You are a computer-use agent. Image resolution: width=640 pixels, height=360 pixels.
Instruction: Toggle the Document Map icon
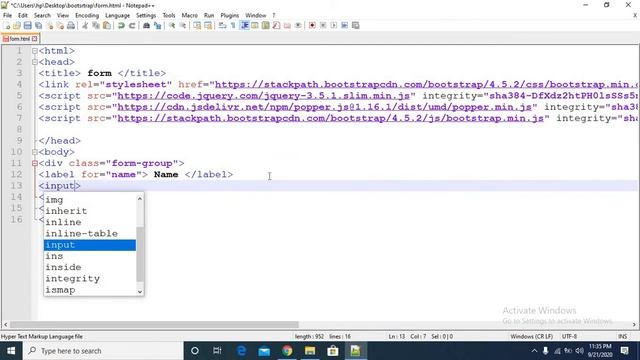(266, 25)
